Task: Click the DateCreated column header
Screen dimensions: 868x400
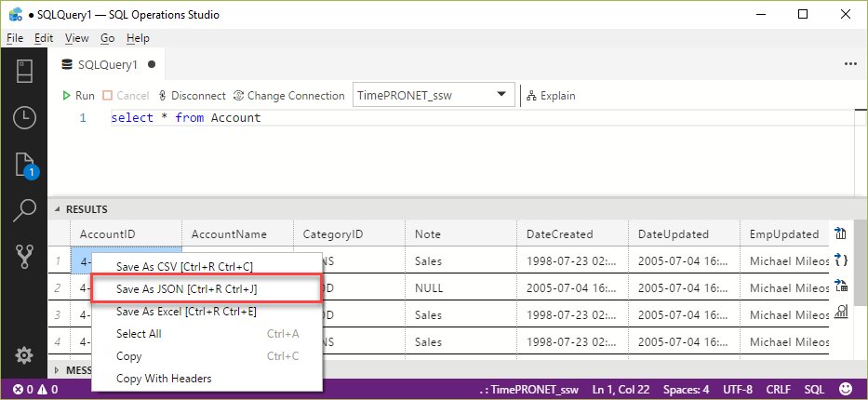Action: click(573, 234)
